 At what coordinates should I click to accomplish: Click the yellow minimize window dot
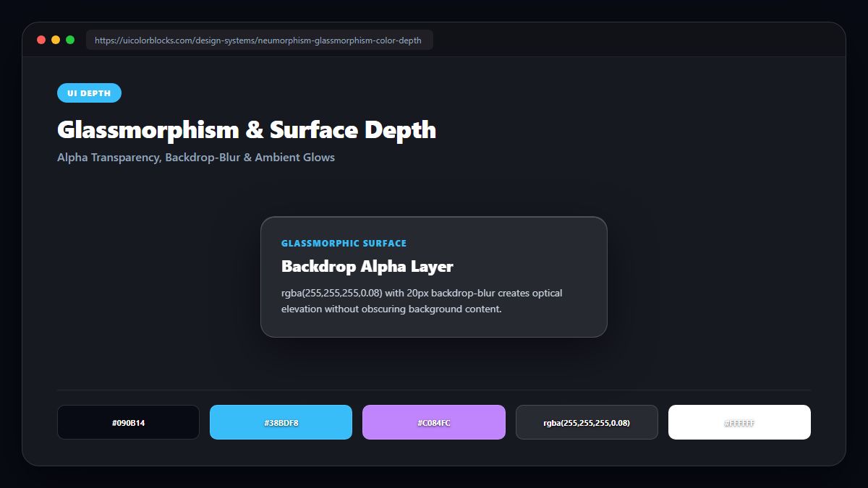[56, 40]
